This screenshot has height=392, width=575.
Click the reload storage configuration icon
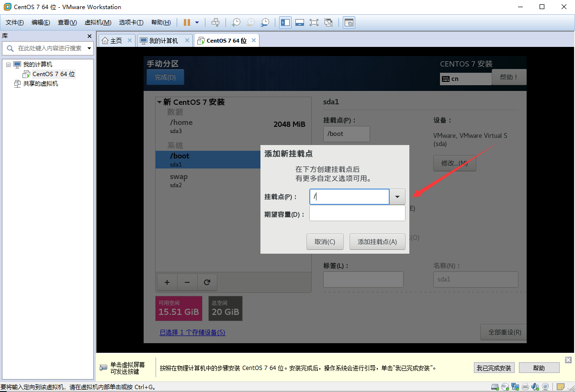(207, 282)
